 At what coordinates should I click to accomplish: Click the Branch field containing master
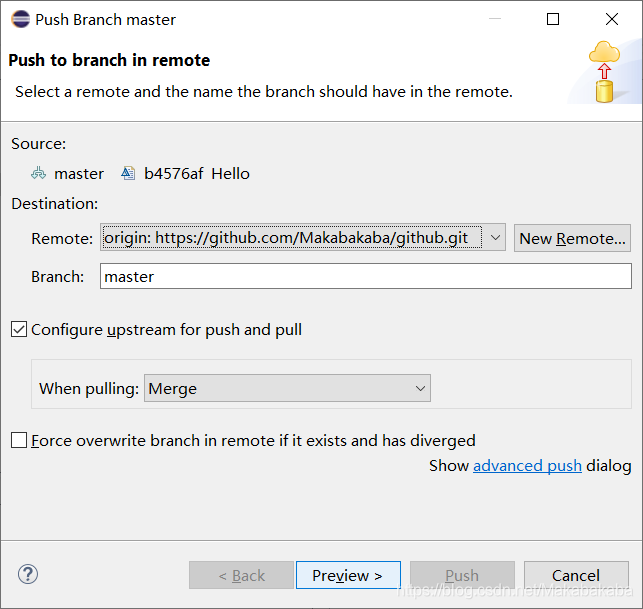(366, 276)
